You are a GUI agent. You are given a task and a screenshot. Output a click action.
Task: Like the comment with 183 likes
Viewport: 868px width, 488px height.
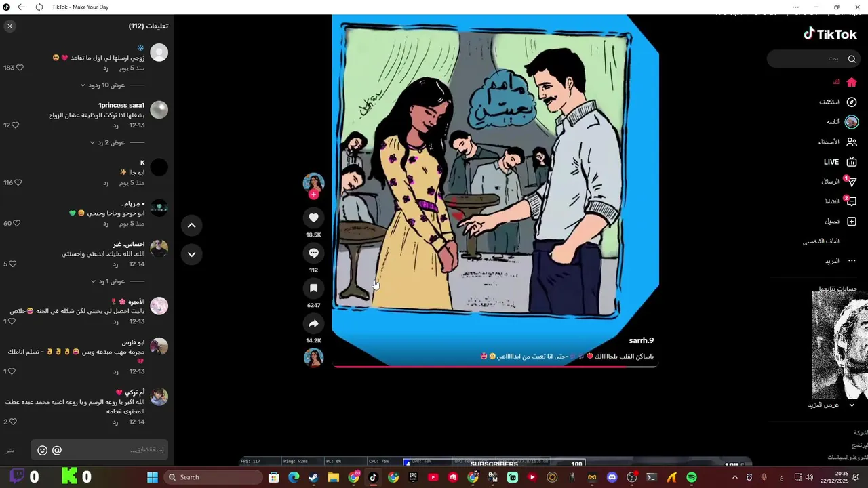pyautogui.click(x=20, y=68)
